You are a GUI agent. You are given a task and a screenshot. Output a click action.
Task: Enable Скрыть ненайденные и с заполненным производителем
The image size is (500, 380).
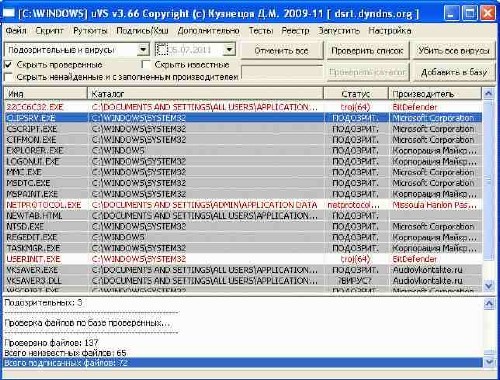(x=9, y=77)
